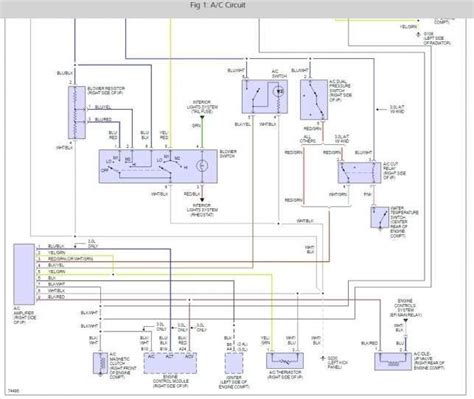This screenshot has height=399, width=474.
Task: Select the Igniter dashed component box
Action: [234, 363]
